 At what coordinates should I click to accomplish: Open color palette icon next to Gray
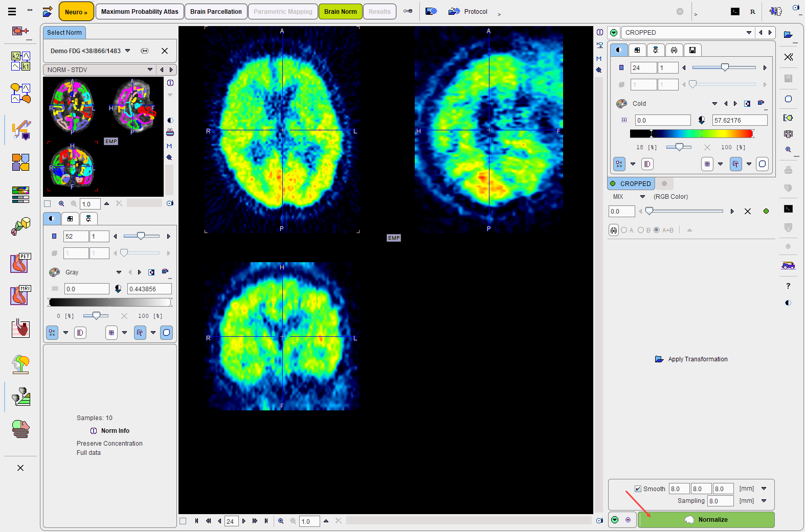(54, 272)
